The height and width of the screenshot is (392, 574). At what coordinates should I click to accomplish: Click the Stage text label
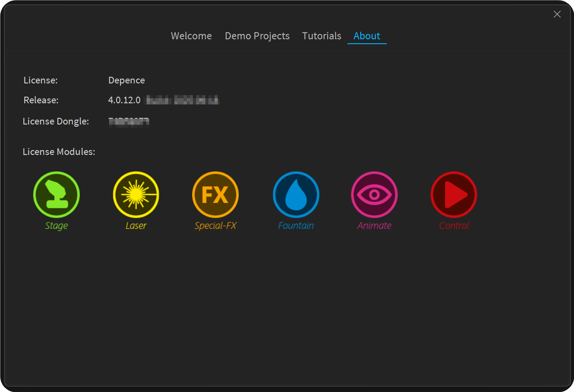pos(57,226)
